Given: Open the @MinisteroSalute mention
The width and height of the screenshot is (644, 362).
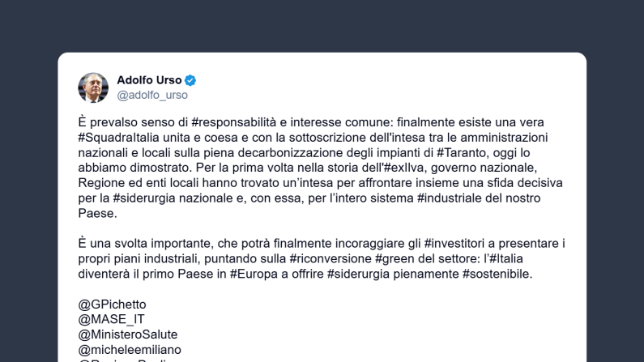Looking at the screenshot, I should (128, 334).
